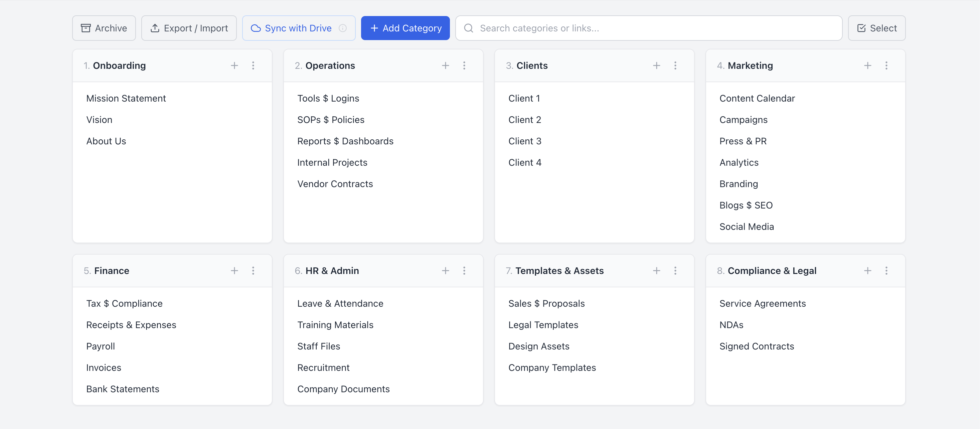
Task: Open Legal Templates link
Action: 543,325
